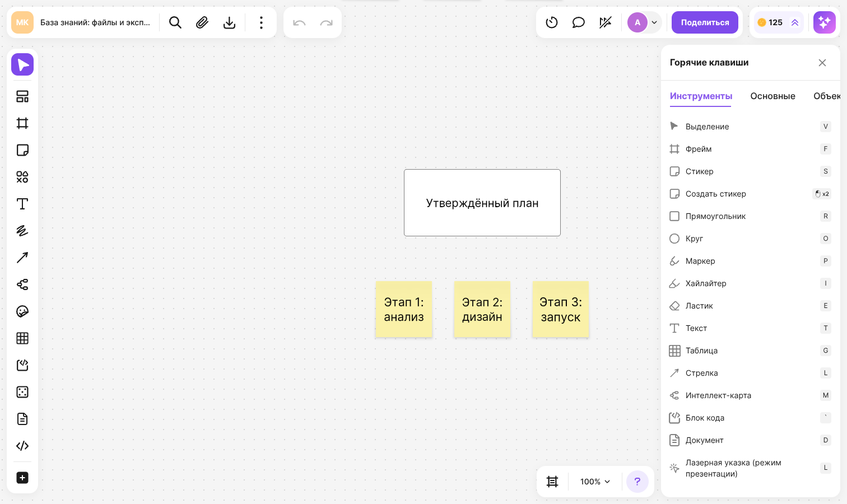Open attachments via the paperclip icon

coord(202,22)
